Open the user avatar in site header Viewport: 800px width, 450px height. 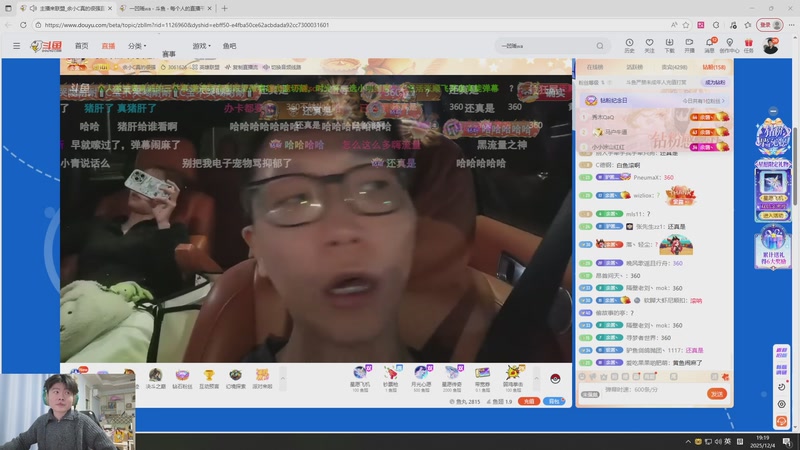770,45
